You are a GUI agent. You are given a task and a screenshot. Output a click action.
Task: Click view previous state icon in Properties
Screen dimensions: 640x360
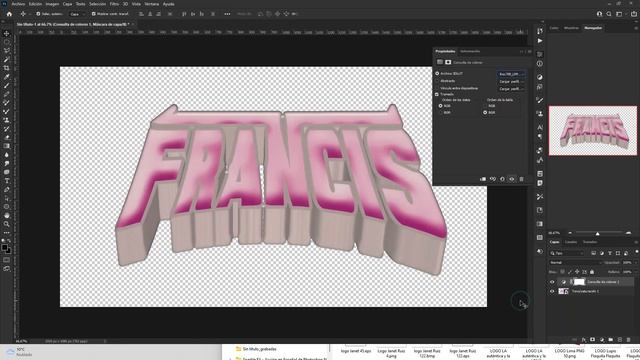pos(493,179)
